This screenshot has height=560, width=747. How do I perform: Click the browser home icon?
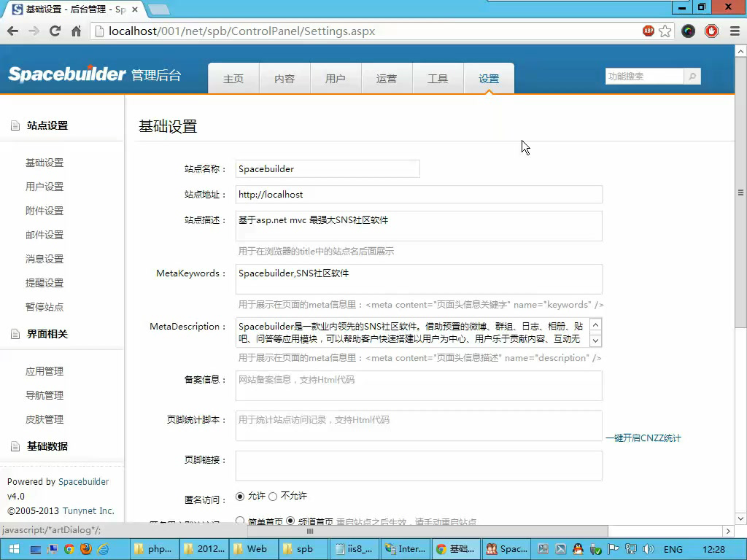(x=76, y=31)
